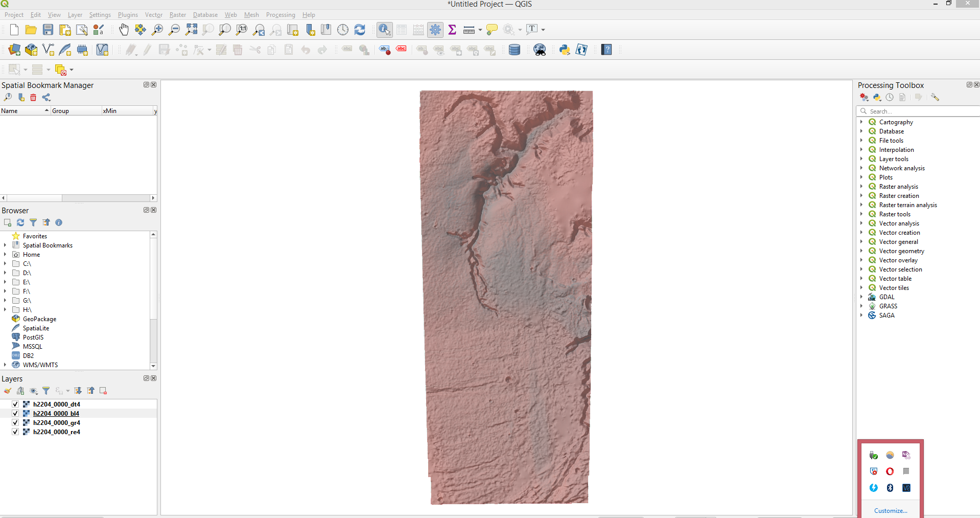Open the Layer Styling brush in Layers panel
The width and height of the screenshot is (980, 518).
[x=7, y=391]
